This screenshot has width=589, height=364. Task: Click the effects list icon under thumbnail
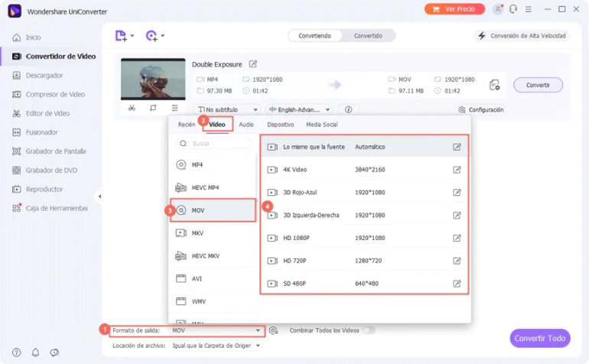point(174,108)
